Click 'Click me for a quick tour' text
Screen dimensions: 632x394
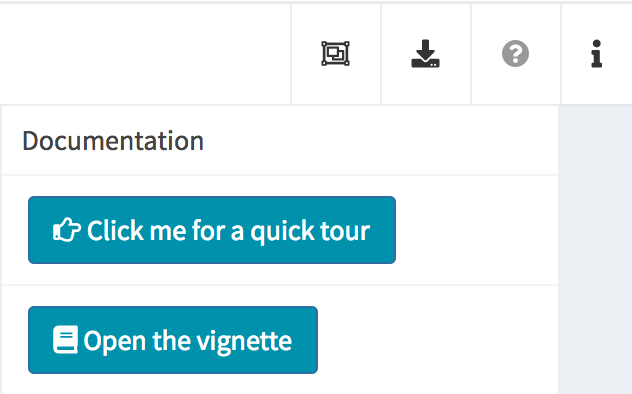(229, 231)
